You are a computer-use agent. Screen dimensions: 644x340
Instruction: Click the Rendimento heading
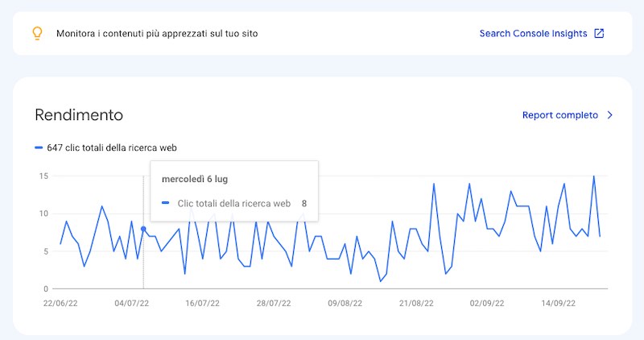coord(79,115)
